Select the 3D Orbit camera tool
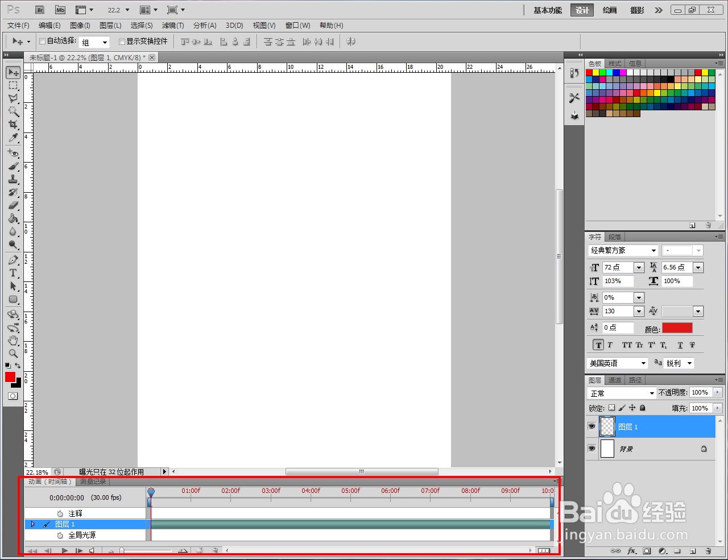 pyautogui.click(x=13, y=328)
